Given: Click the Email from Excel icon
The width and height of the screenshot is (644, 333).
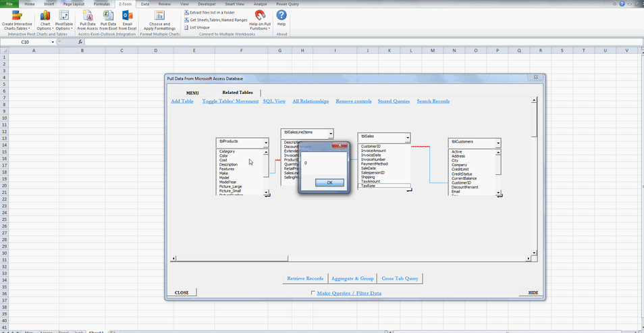Looking at the screenshot, I should click(x=128, y=16).
